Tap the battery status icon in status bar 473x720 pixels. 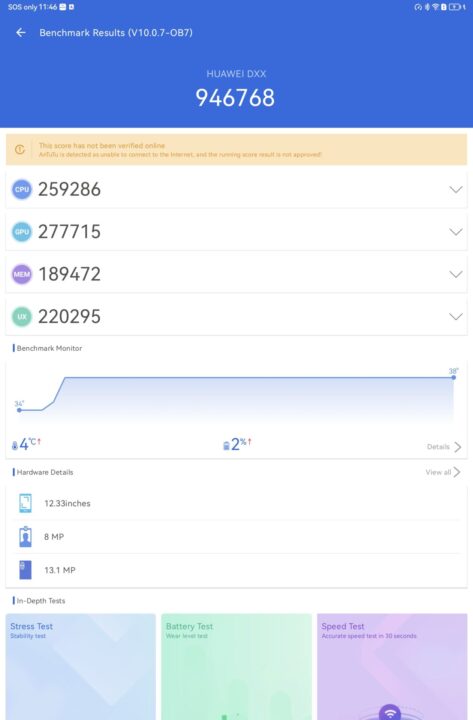tap(455, 7)
